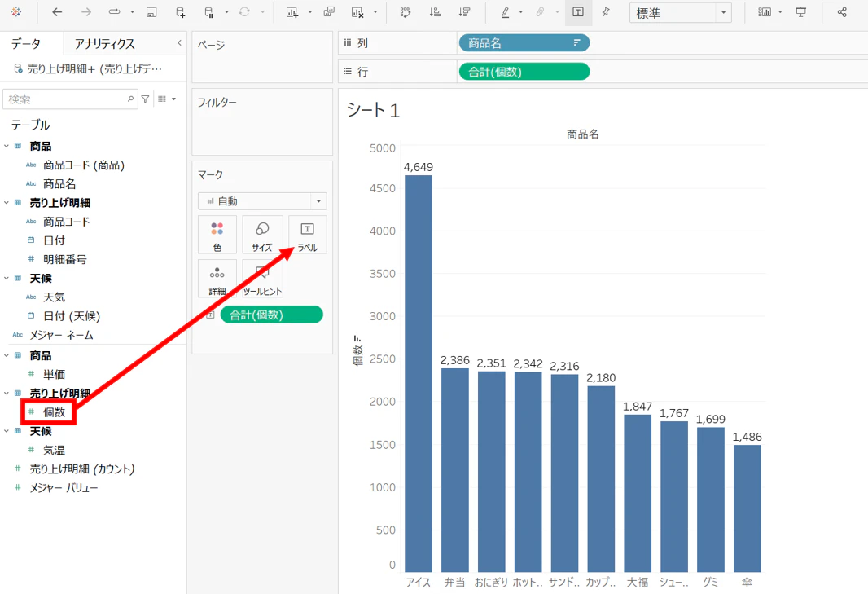
Task: Open the show/hide cards dropdown arrow
Action: point(780,12)
